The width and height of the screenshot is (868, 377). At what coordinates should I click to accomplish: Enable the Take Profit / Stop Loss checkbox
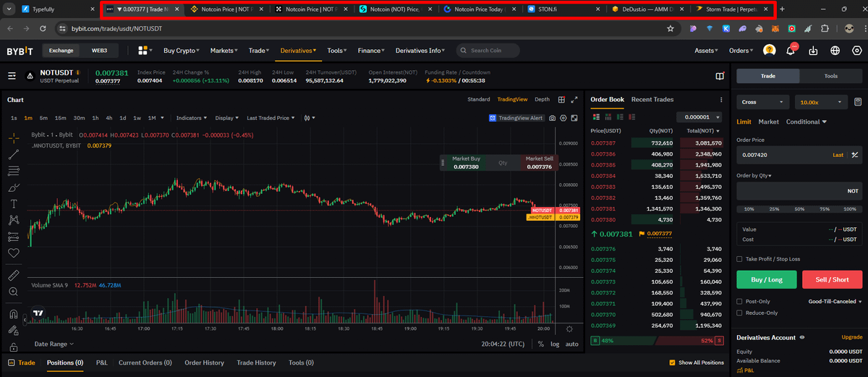click(739, 259)
